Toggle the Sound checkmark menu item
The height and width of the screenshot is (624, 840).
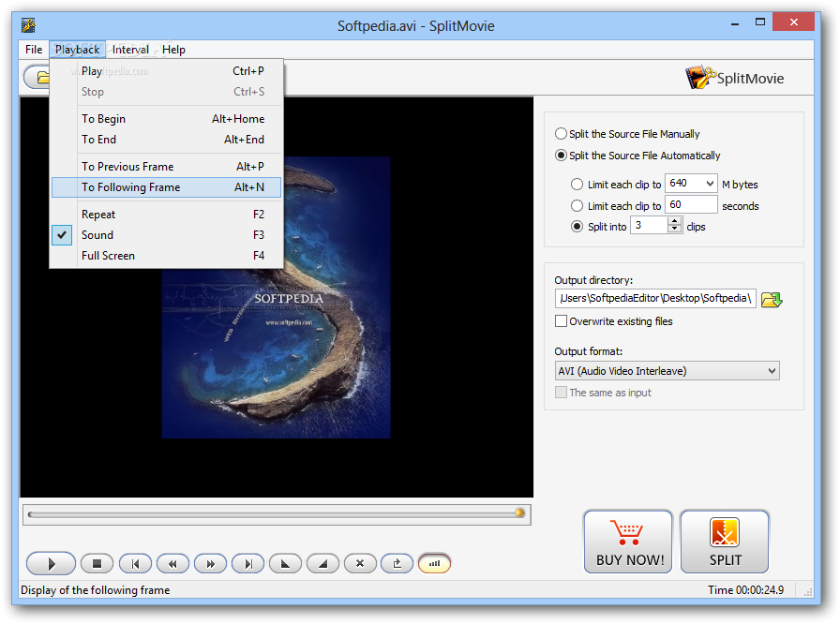[x=166, y=235]
